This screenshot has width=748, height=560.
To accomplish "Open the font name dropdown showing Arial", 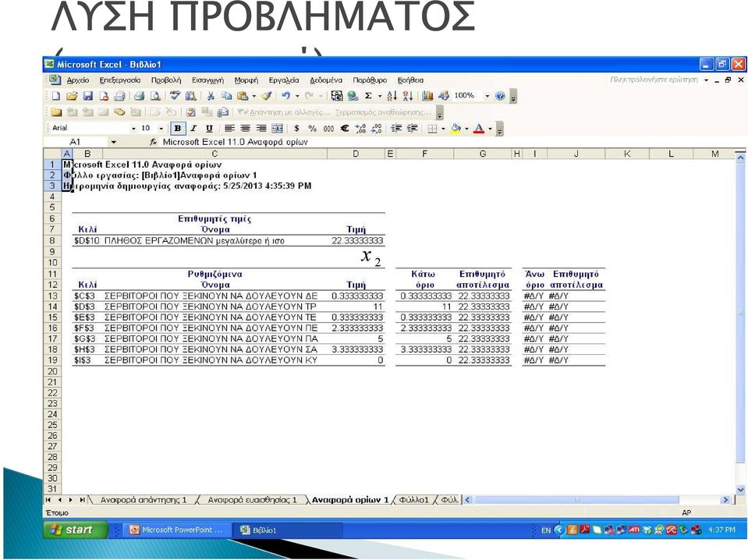I will (133, 129).
